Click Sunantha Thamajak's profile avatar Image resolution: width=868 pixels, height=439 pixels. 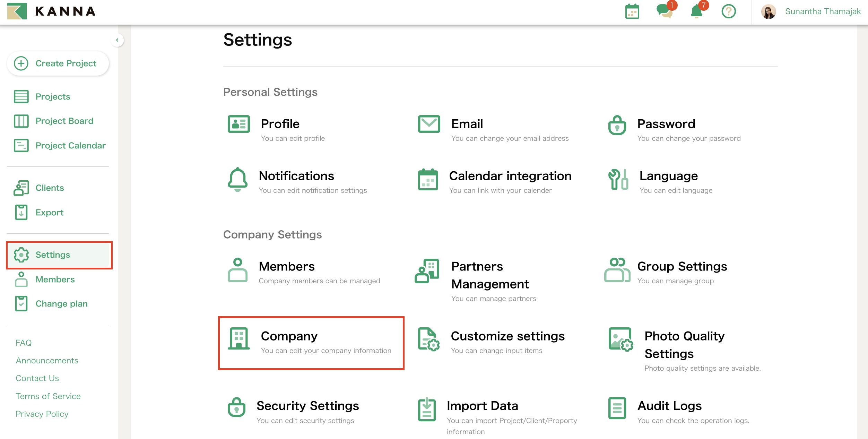[x=769, y=11]
